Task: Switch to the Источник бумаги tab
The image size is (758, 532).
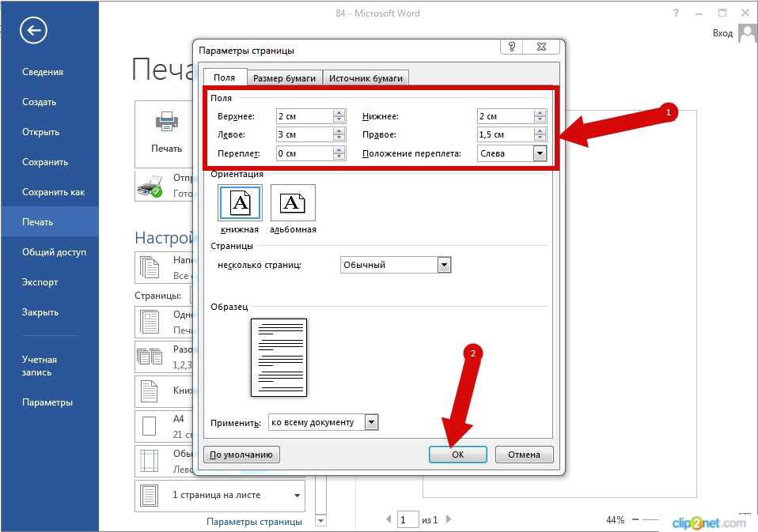Action: point(366,78)
